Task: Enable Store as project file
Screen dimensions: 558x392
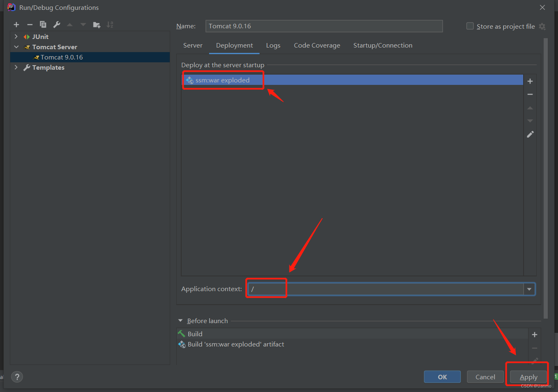Action: pos(470,26)
